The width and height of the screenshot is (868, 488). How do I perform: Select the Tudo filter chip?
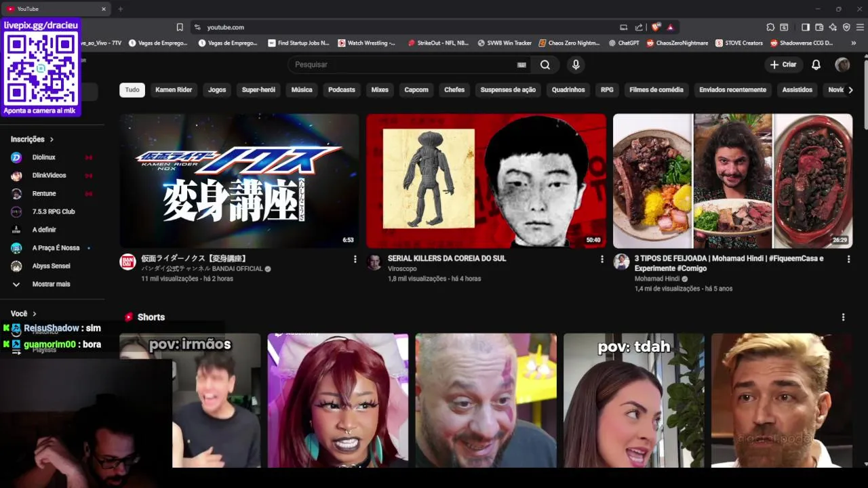tap(132, 89)
